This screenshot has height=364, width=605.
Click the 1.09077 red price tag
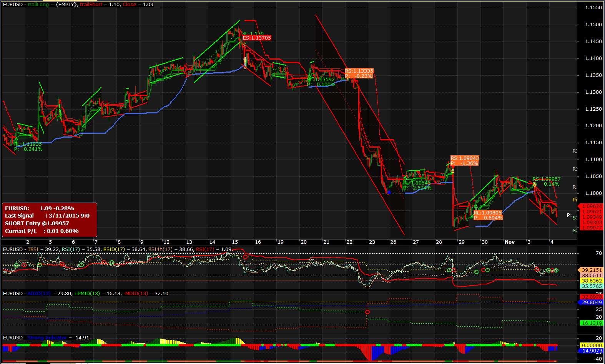(592, 228)
